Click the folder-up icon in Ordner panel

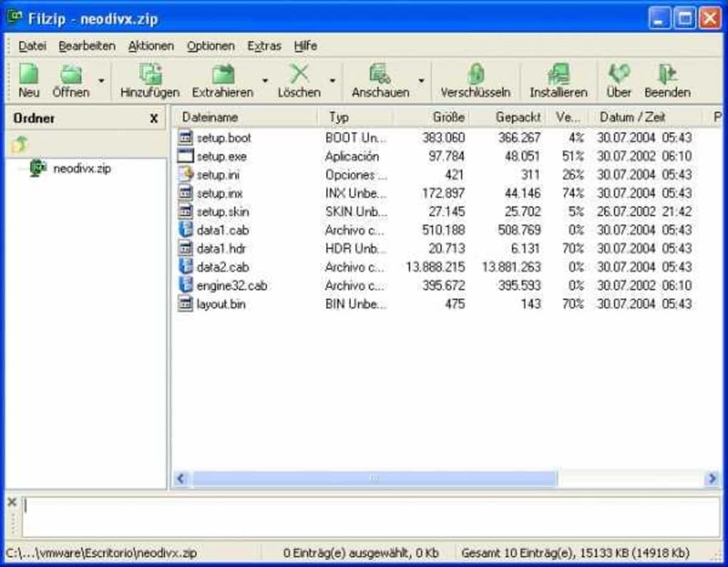pyautogui.click(x=19, y=144)
